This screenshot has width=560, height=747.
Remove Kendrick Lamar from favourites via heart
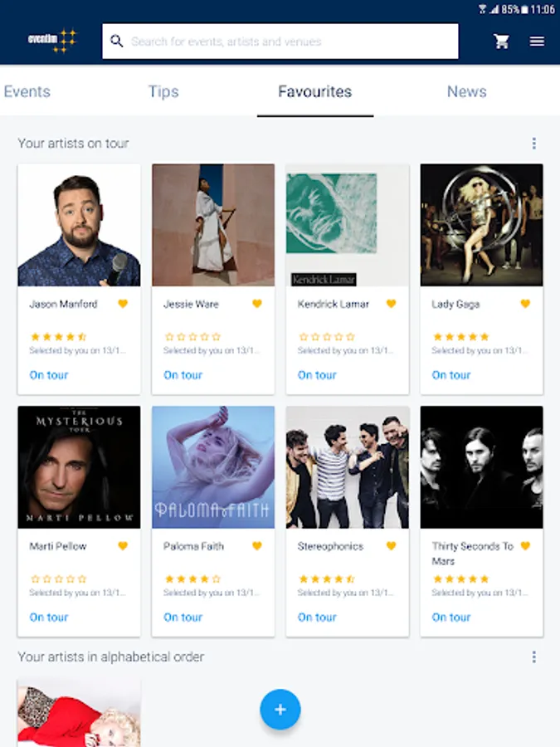pyautogui.click(x=391, y=304)
